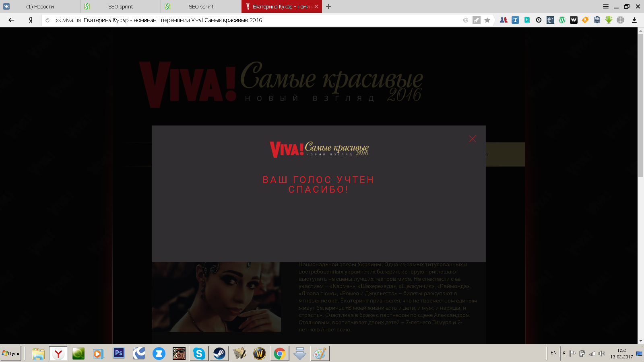Close the vote confirmation popup with red X
644x362 pixels.
(473, 139)
